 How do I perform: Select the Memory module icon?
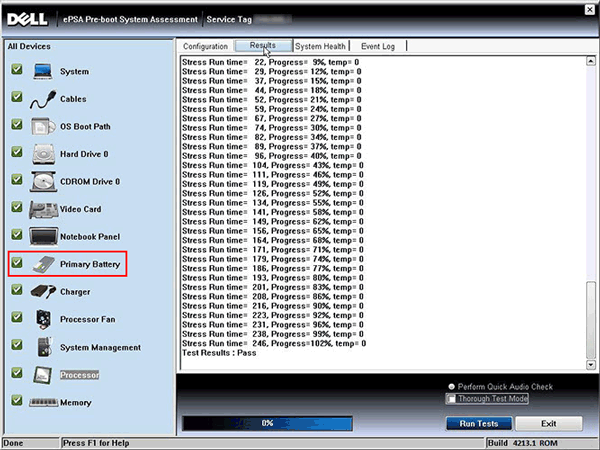point(44,403)
